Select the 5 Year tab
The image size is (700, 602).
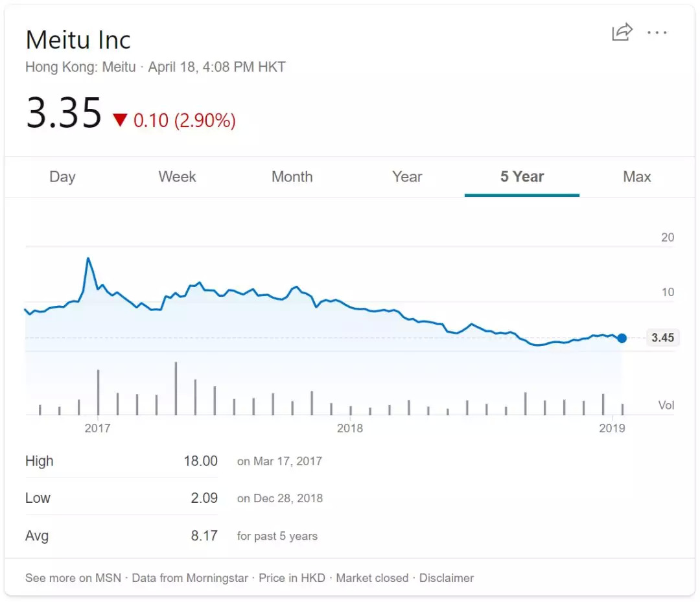[x=522, y=177]
